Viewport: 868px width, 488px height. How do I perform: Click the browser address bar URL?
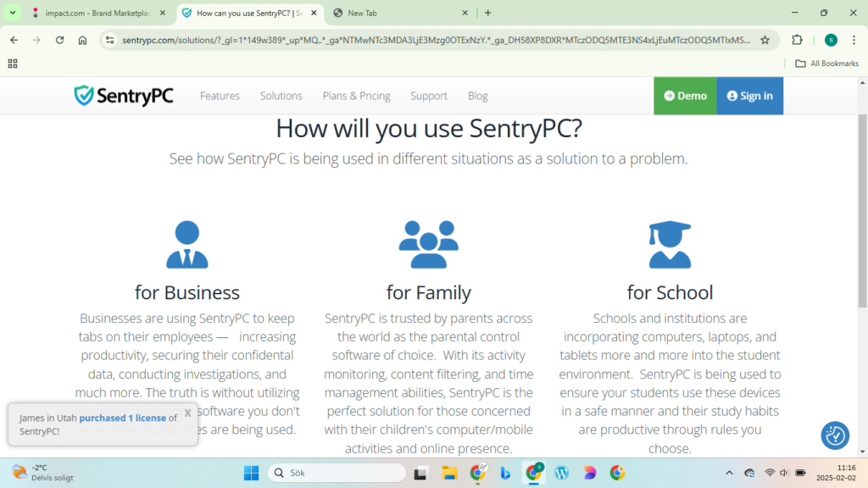click(437, 40)
